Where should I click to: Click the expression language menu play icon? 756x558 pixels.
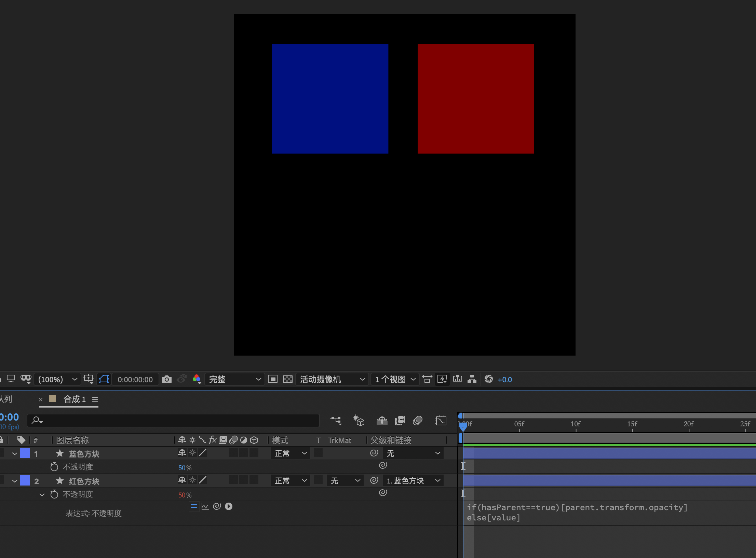click(229, 506)
